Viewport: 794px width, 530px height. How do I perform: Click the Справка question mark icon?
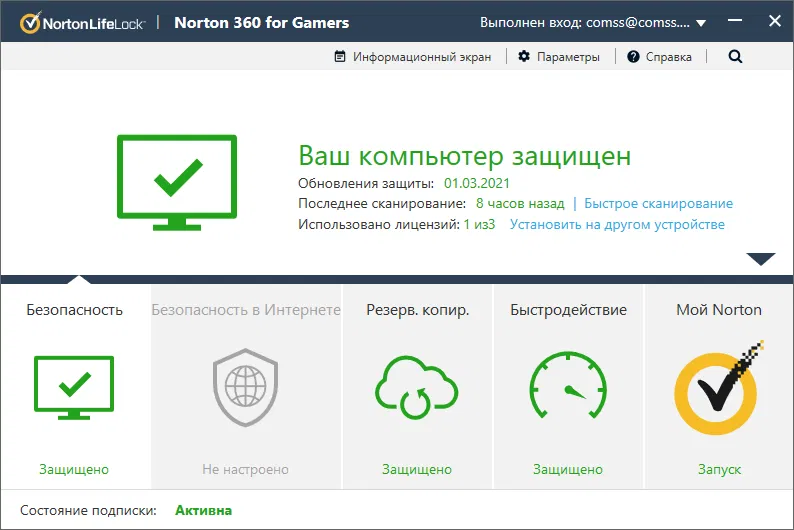[633, 56]
